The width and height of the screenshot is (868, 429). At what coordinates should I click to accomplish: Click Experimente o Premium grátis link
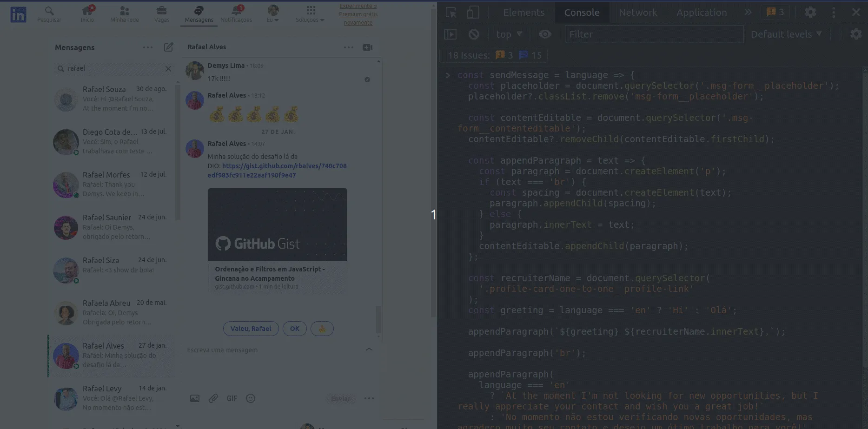(358, 14)
